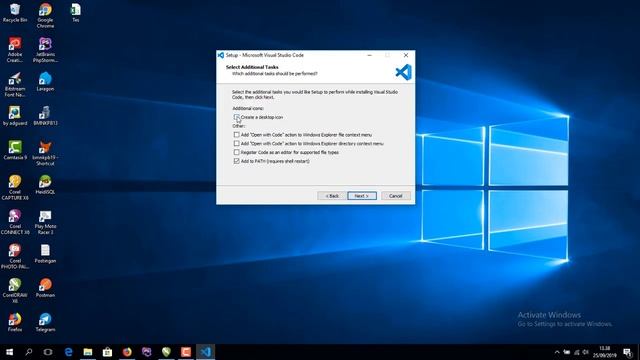Viewport: 640px width, 360px height.
Task: Select the Corel CONNECT X6 shortcut
Action: pos(15,222)
